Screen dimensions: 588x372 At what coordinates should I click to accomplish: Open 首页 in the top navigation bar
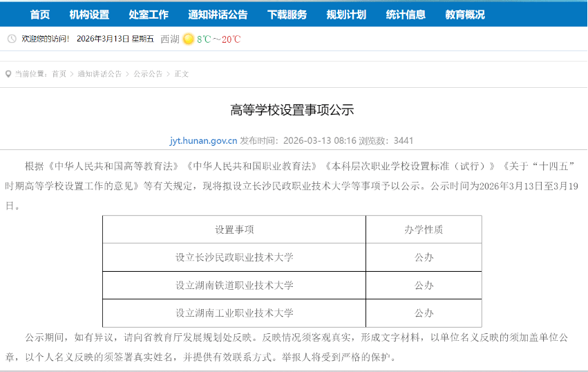pos(40,15)
